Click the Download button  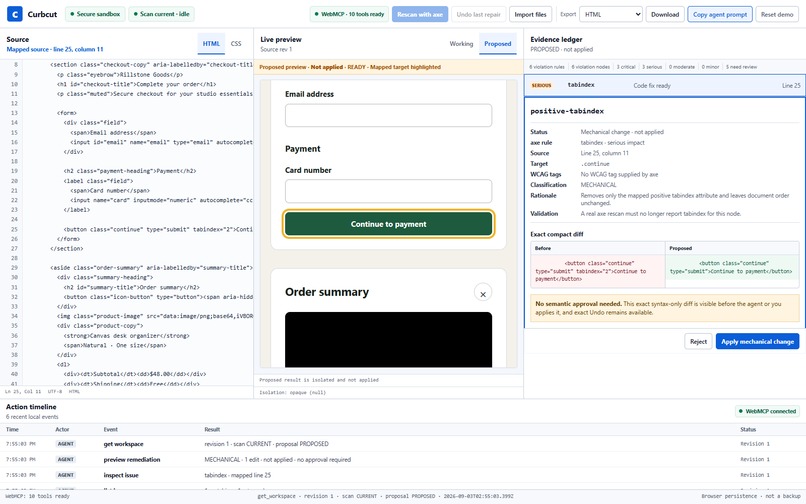665,14
